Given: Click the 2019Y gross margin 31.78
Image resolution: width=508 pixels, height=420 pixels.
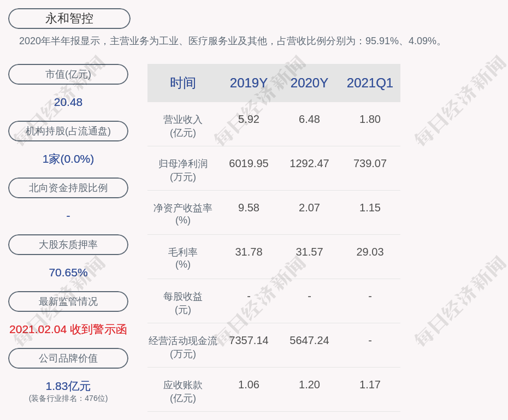Looking at the screenshot, I should pos(249,252).
